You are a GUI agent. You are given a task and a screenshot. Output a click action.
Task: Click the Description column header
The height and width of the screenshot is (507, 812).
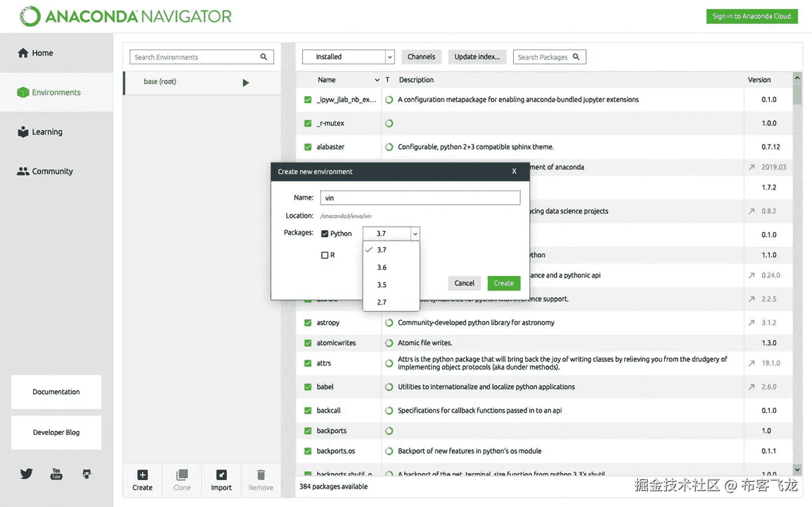click(x=416, y=80)
